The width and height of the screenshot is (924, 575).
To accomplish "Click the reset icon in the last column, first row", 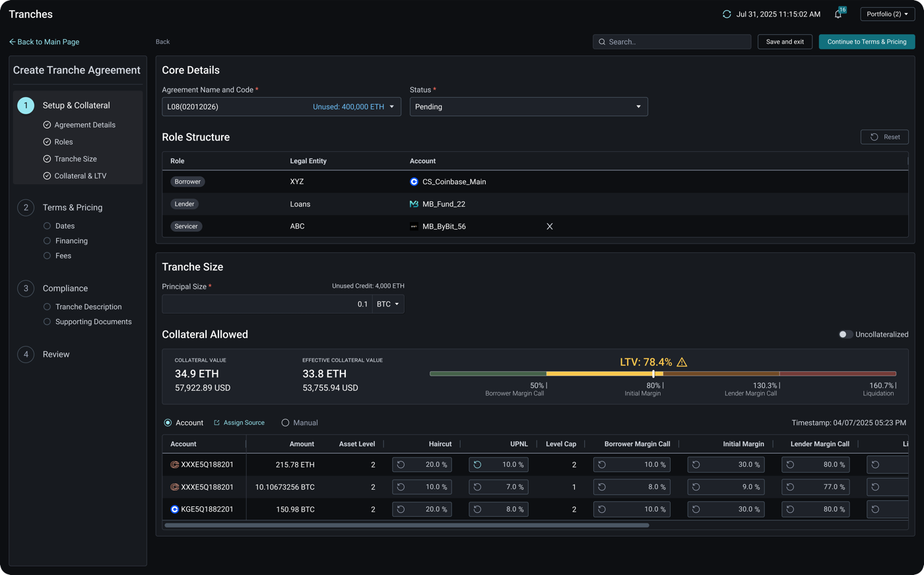I will [x=875, y=465].
